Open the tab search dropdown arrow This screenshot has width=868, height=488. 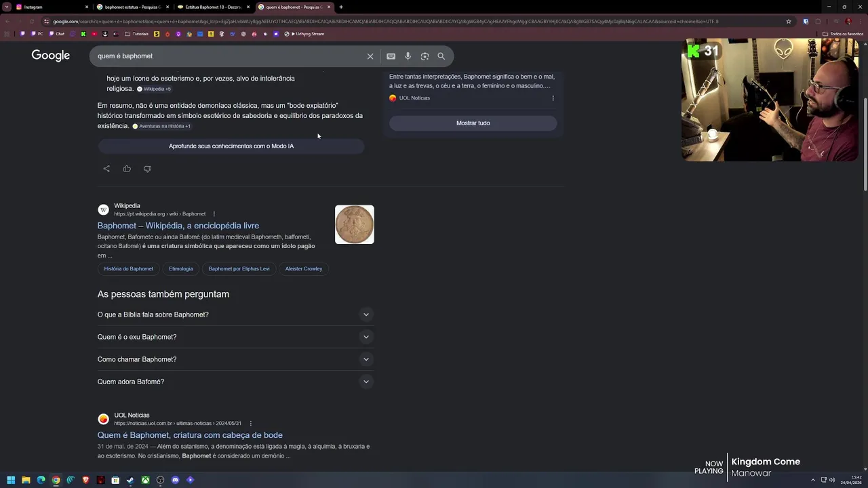click(6, 7)
